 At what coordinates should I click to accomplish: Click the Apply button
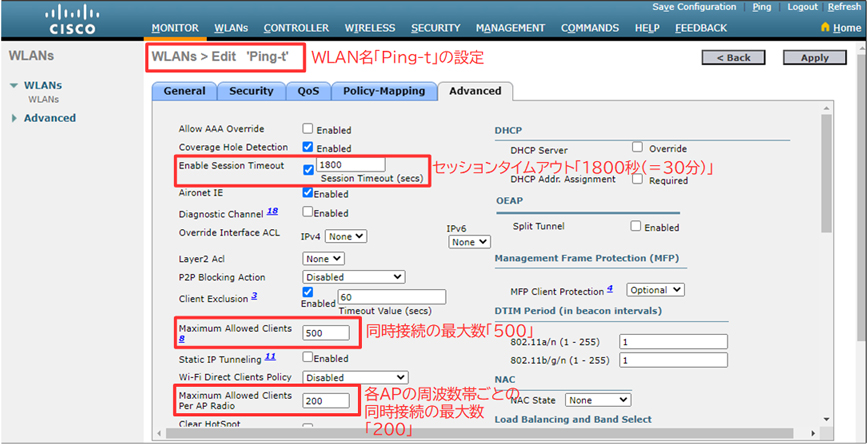click(815, 58)
